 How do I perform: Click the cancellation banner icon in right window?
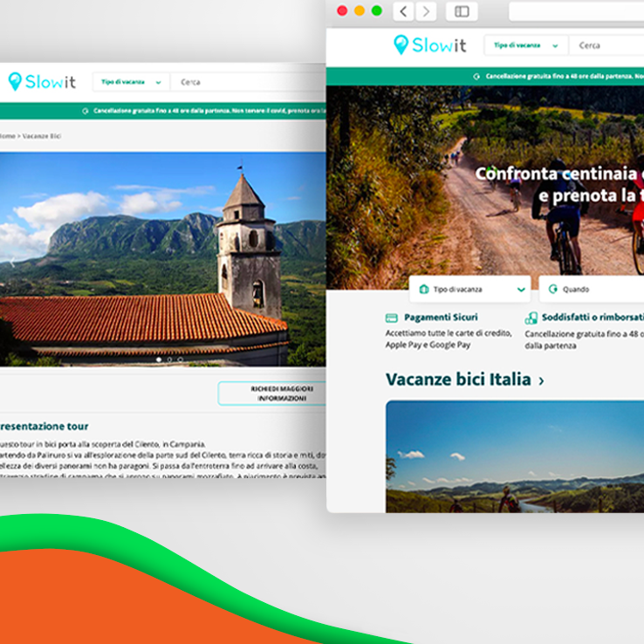476,77
